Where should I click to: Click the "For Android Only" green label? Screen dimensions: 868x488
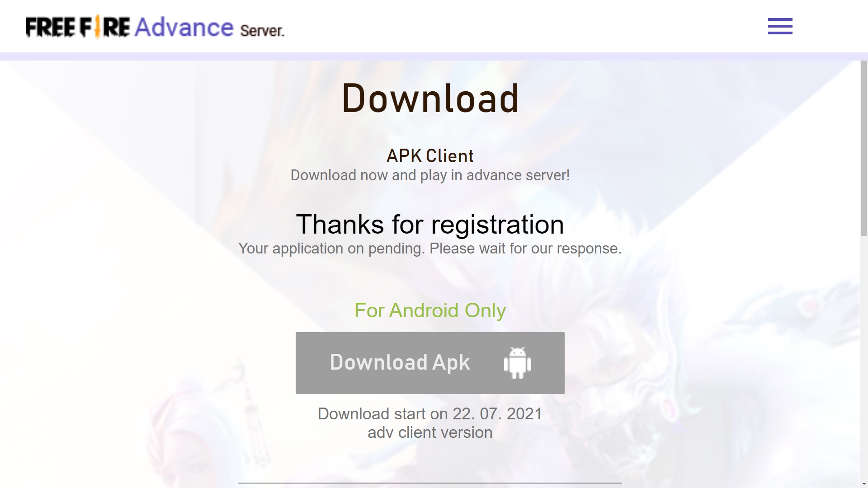[x=430, y=310]
